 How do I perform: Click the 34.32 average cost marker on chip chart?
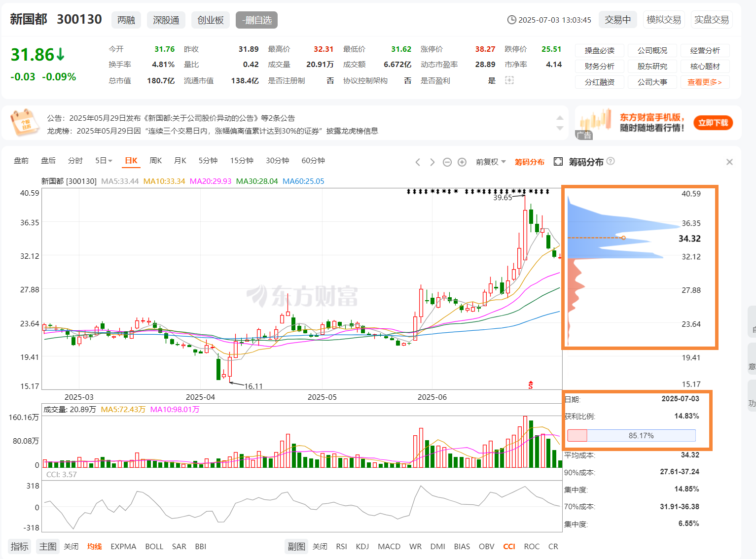coord(623,238)
